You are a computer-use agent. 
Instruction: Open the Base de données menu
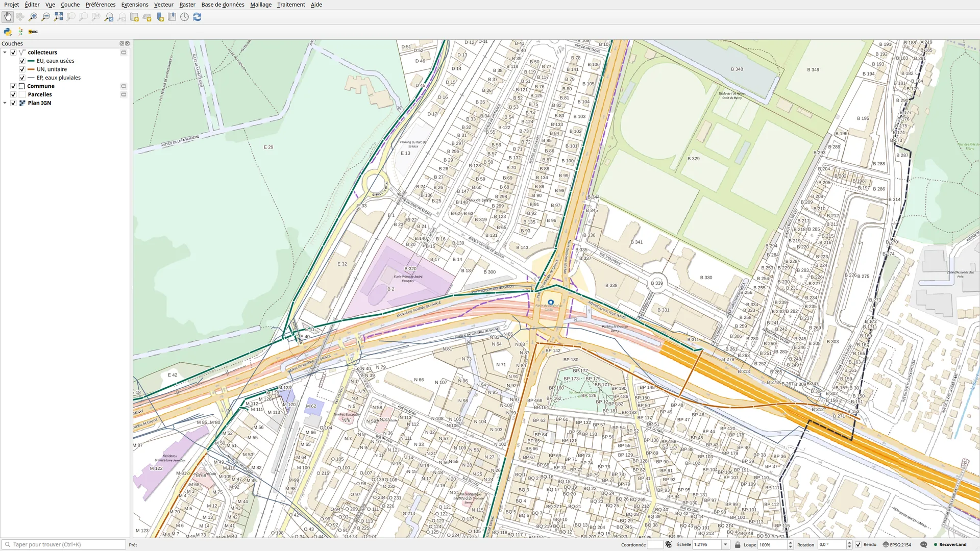coord(223,5)
